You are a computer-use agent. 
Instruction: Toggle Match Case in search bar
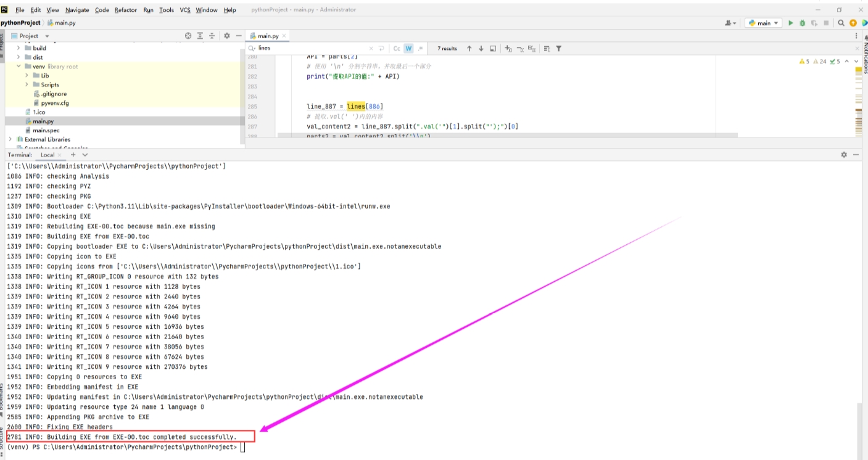[x=397, y=48]
